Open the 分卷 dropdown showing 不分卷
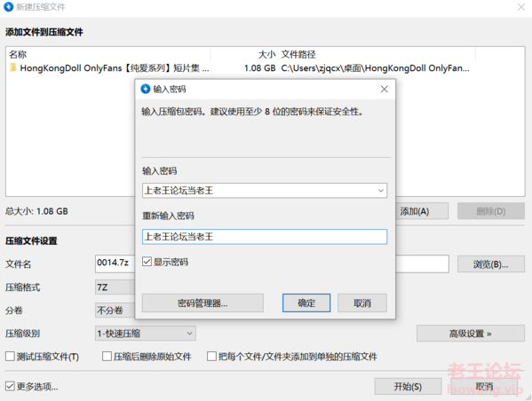 pos(115,311)
